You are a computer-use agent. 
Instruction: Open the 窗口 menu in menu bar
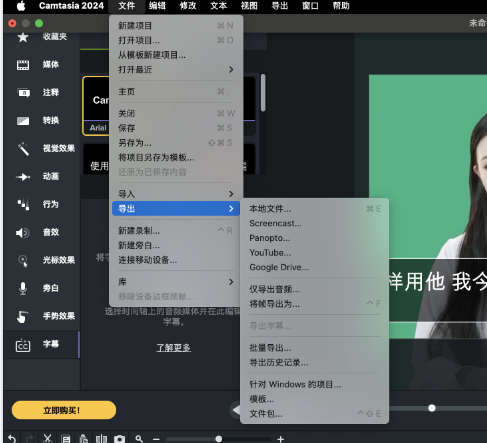(310, 6)
